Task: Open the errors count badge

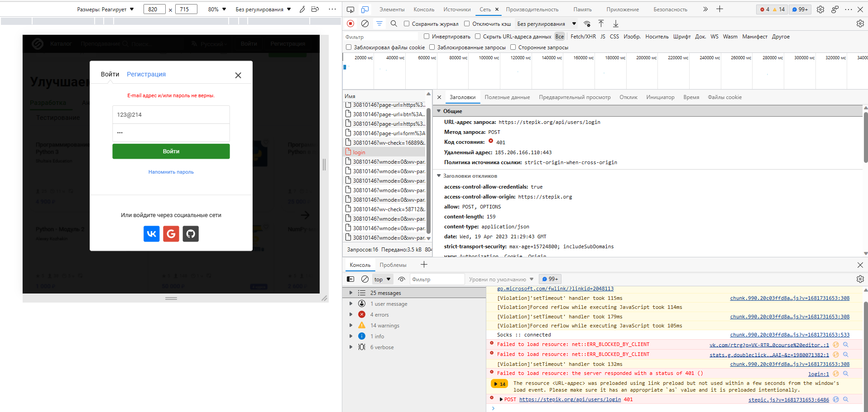Action: coord(765,9)
